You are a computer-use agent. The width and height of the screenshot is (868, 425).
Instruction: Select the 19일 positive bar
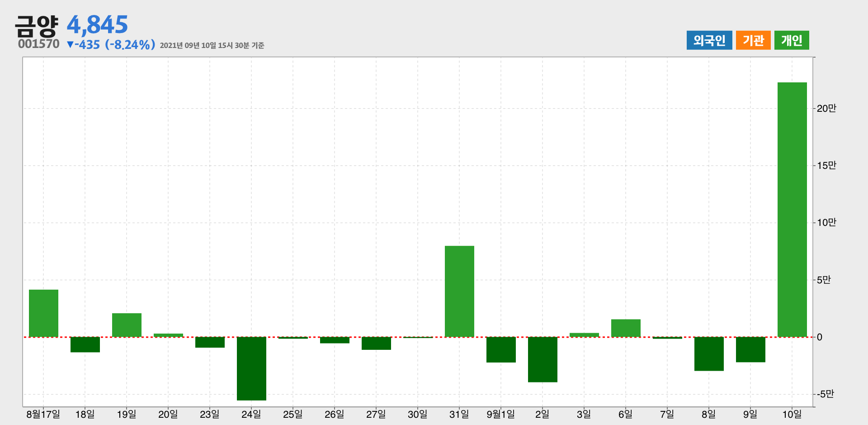127,325
